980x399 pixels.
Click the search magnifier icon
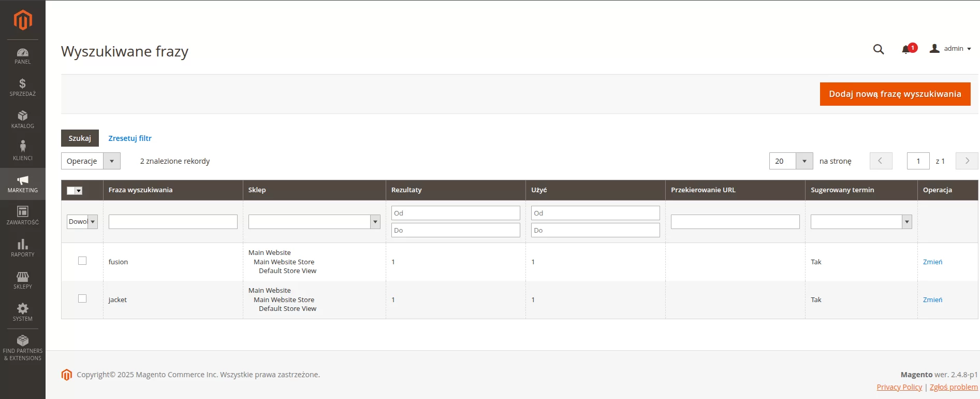pos(879,49)
